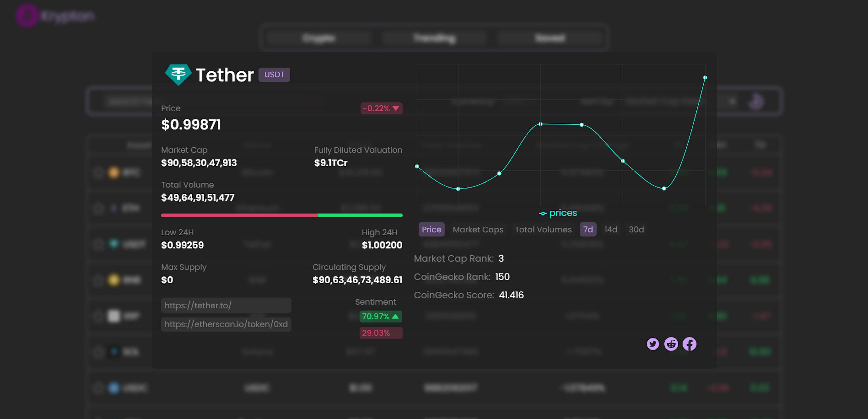
Task: Open the https://tether.to/ link
Action: [x=226, y=306]
